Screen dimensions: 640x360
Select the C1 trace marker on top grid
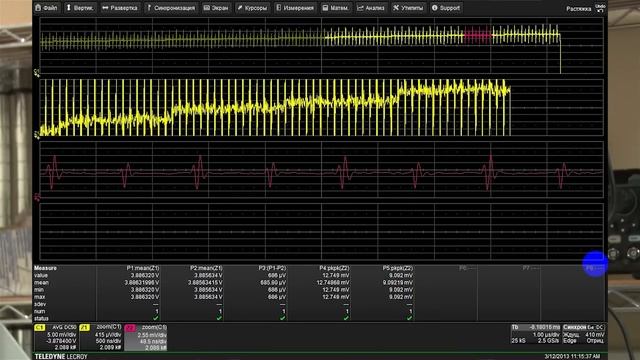click(x=37, y=73)
